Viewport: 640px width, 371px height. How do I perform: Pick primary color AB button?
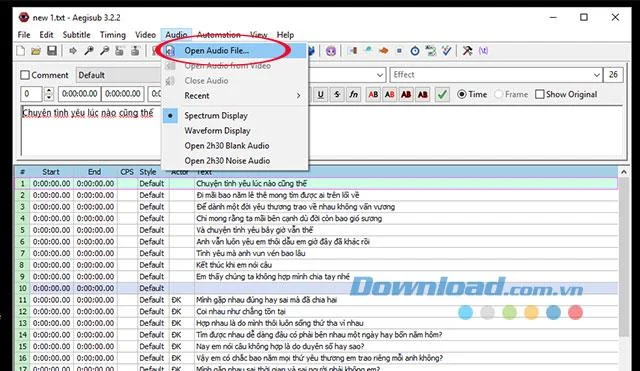coord(373,95)
